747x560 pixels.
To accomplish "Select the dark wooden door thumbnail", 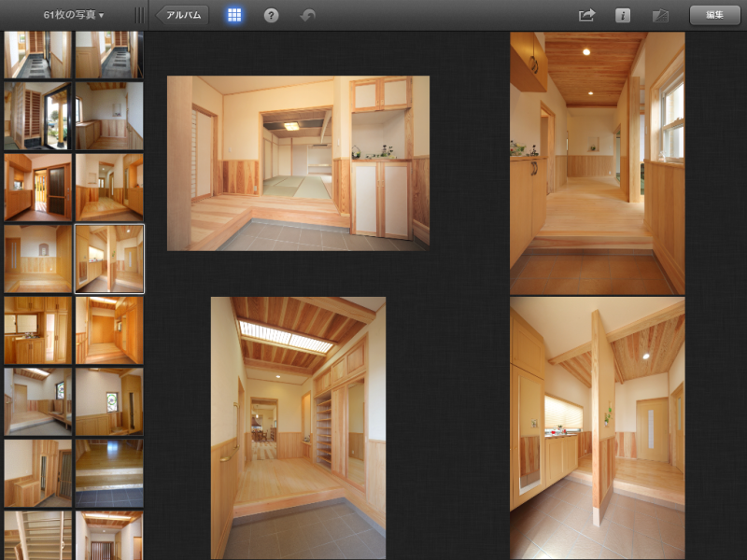I will coord(37,186).
